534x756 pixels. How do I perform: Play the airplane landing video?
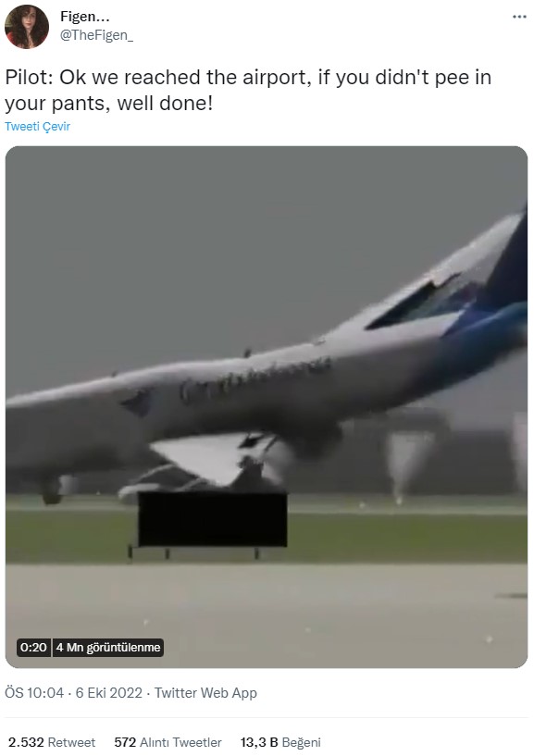coord(267,407)
